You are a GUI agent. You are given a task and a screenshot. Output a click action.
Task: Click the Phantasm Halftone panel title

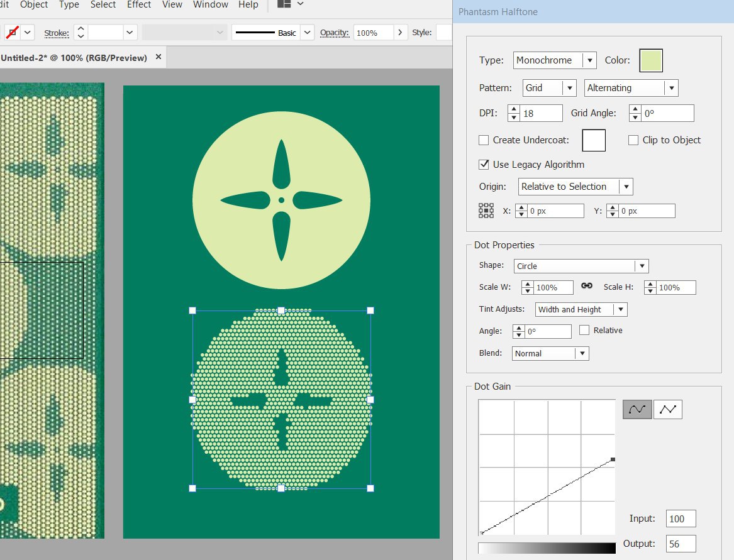498,12
